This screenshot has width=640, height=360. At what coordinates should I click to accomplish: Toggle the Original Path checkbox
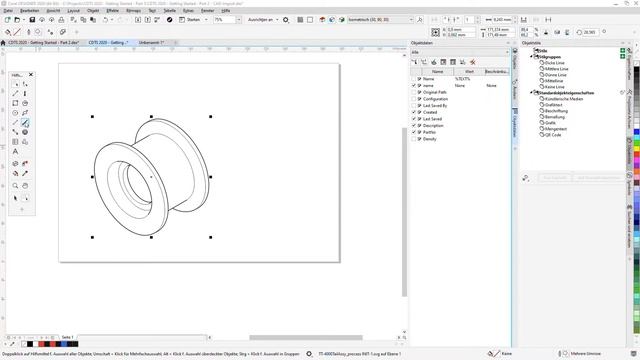[x=414, y=92]
